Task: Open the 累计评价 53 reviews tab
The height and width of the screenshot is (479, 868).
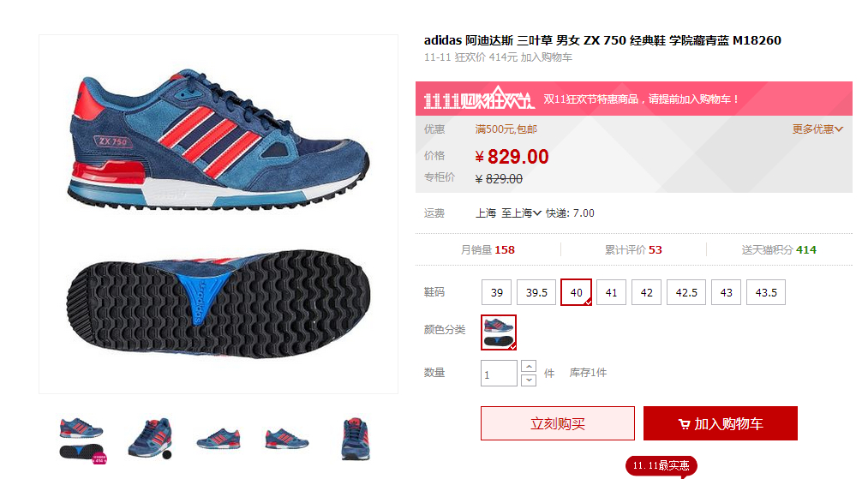Action: 633,249
